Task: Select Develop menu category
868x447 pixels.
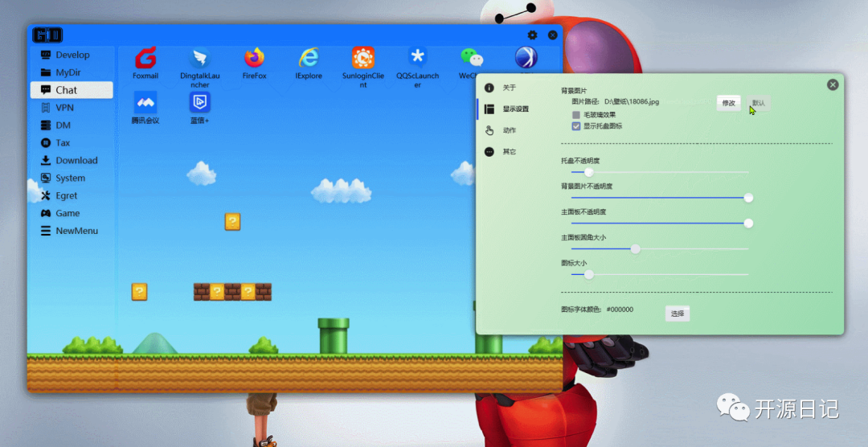Action: (x=72, y=55)
